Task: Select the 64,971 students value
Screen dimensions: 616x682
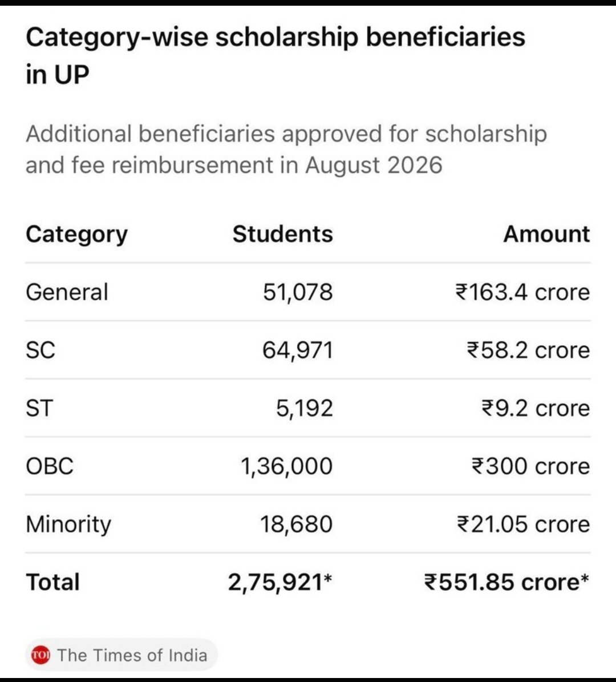Action: [x=297, y=350]
